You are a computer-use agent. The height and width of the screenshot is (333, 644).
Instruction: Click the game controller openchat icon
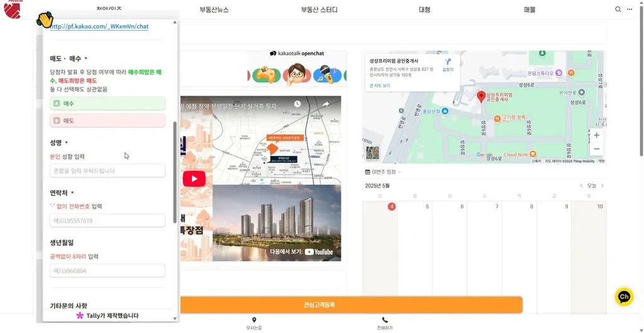click(x=266, y=75)
